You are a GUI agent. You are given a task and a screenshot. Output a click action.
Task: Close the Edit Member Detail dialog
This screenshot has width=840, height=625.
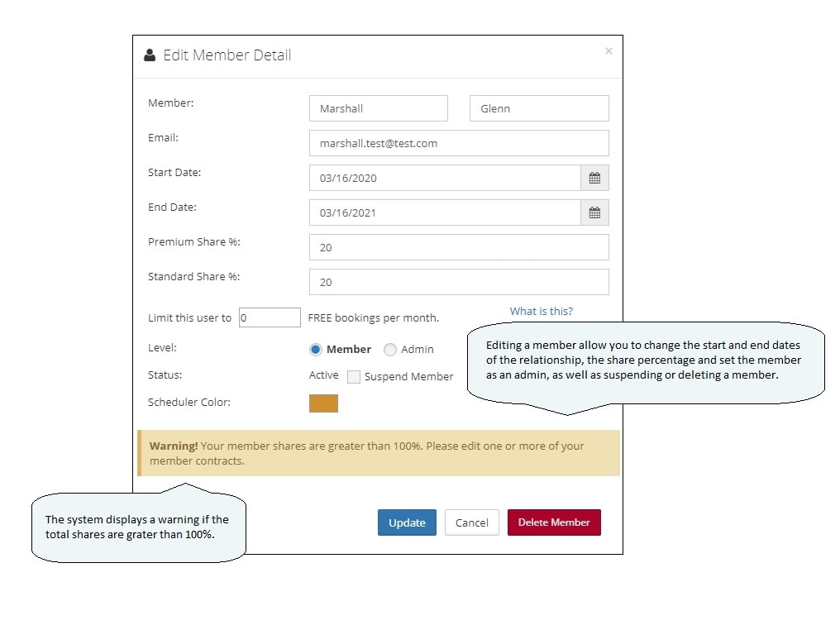click(x=609, y=51)
